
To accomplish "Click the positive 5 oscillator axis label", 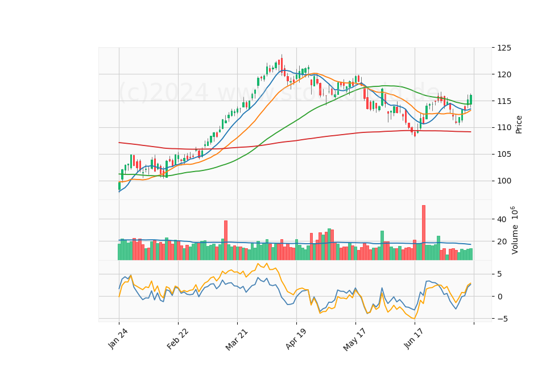I will click(x=500, y=274).
